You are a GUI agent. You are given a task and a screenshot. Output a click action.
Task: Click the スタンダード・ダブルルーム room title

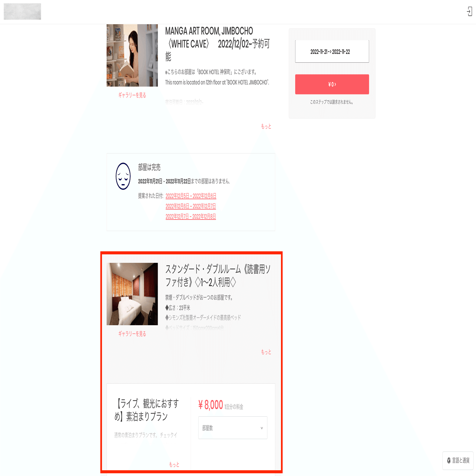tap(218, 276)
